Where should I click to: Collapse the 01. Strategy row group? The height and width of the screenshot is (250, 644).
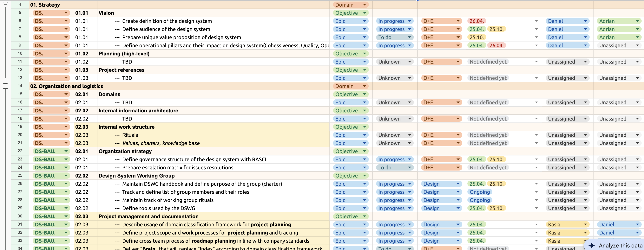click(x=5, y=5)
